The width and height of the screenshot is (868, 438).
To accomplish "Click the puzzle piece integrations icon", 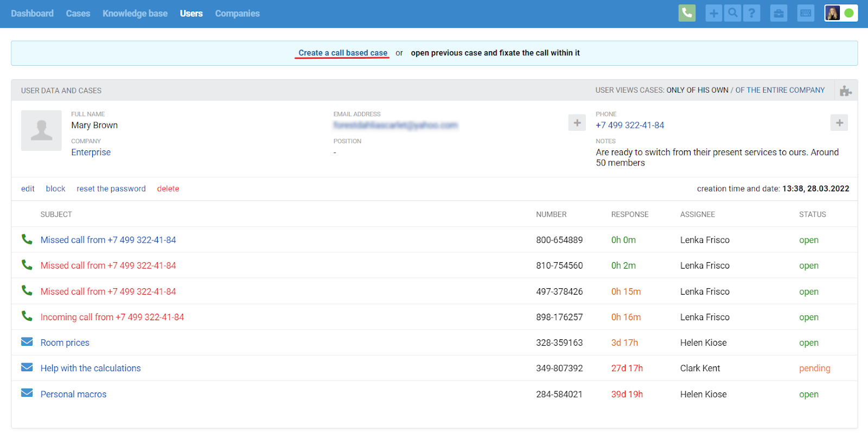I will click(845, 91).
